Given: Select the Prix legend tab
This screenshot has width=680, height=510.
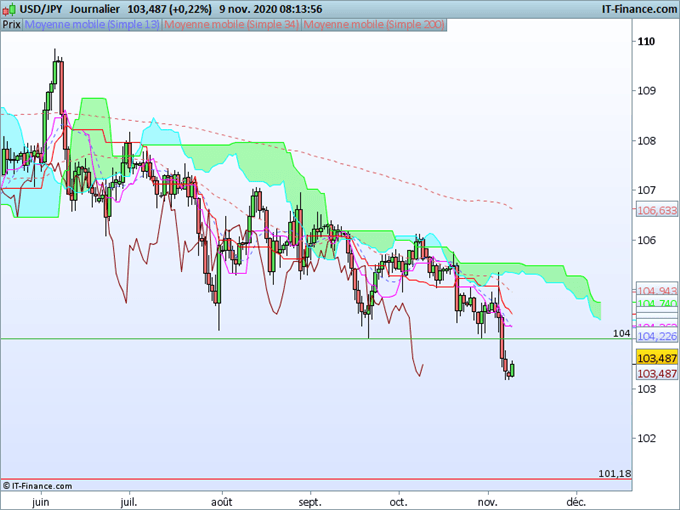Looking at the screenshot, I should point(12,25).
